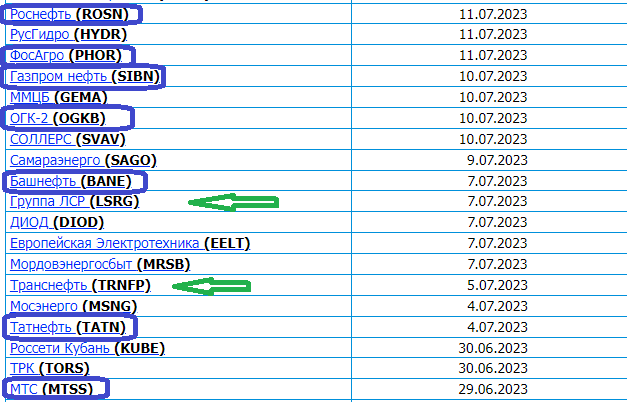Select the date 5.07.2023 for Транснефть
The width and height of the screenshot is (627, 402).
497,286
